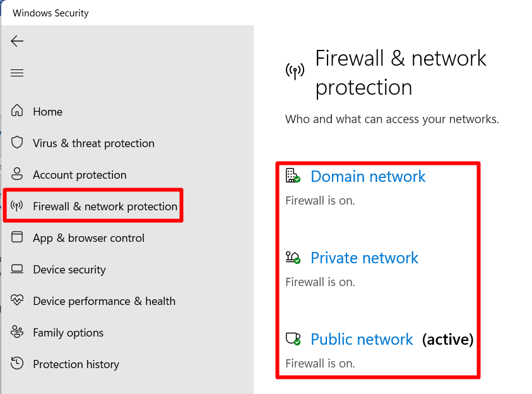Image resolution: width=532 pixels, height=394 pixels.
Task: Go to Device performance & health
Action: (x=104, y=301)
